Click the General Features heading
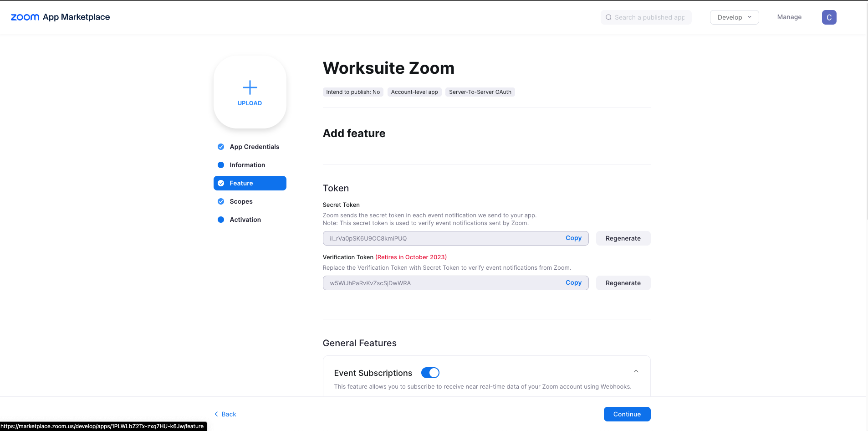The height and width of the screenshot is (431, 868). click(359, 343)
